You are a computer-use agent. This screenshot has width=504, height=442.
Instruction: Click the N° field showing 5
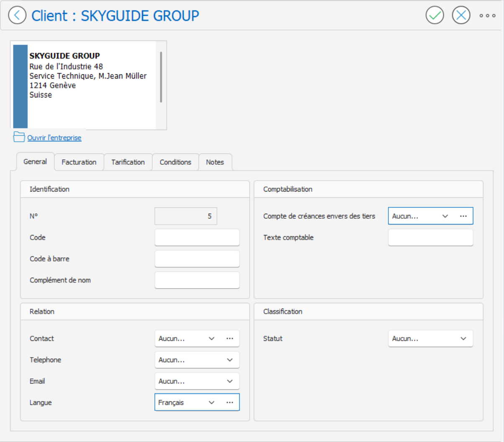click(x=186, y=216)
